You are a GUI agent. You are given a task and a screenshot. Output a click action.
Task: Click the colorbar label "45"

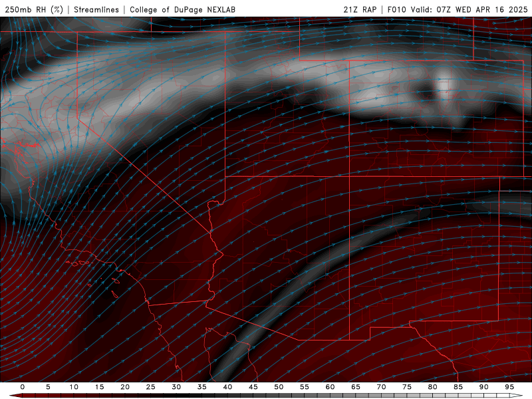click(x=253, y=387)
